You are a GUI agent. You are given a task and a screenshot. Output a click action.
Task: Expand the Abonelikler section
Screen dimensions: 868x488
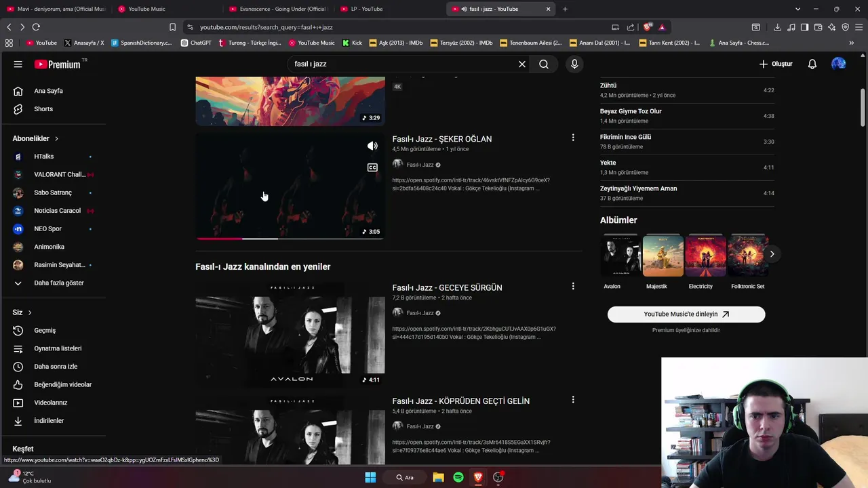click(x=35, y=138)
